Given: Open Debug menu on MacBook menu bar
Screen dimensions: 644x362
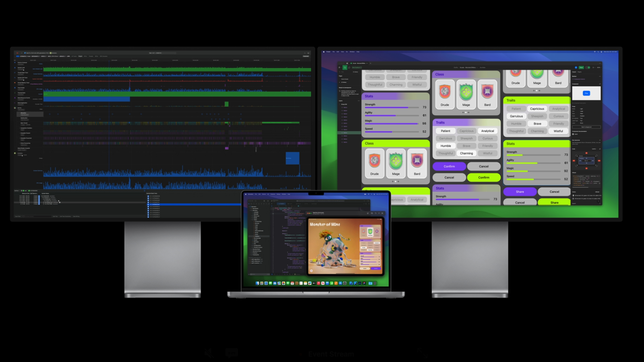Looking at the screenshot, I should click(x=278, y=194).
